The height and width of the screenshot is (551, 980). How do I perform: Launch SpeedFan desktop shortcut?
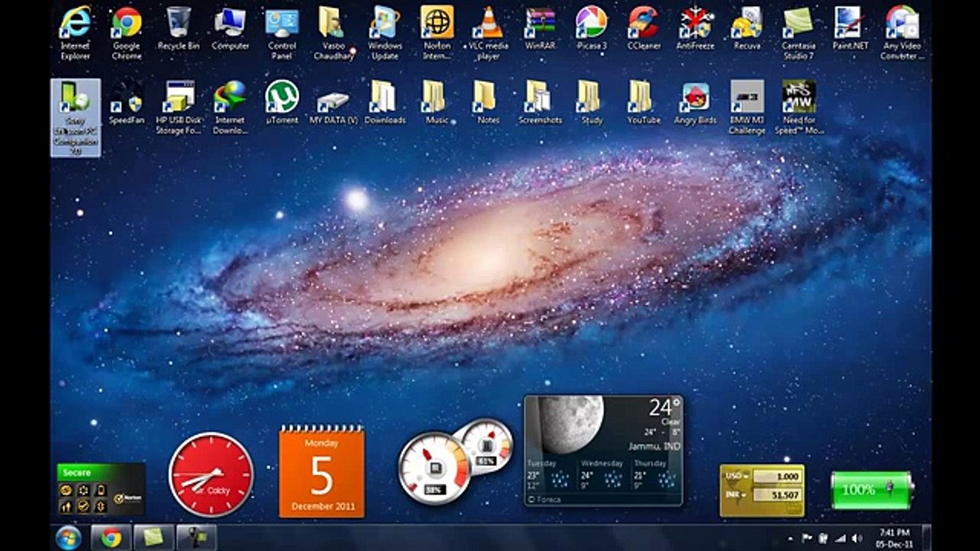(126, 103)
